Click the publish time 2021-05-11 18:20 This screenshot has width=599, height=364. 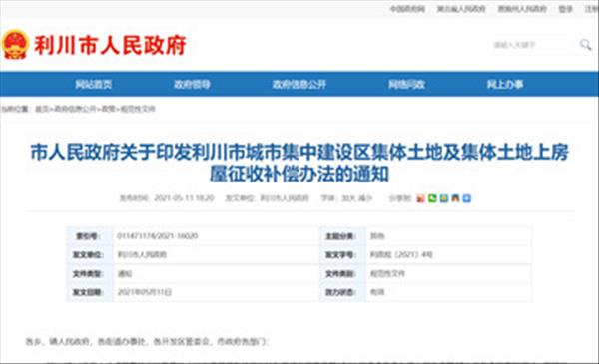[184, 198]
